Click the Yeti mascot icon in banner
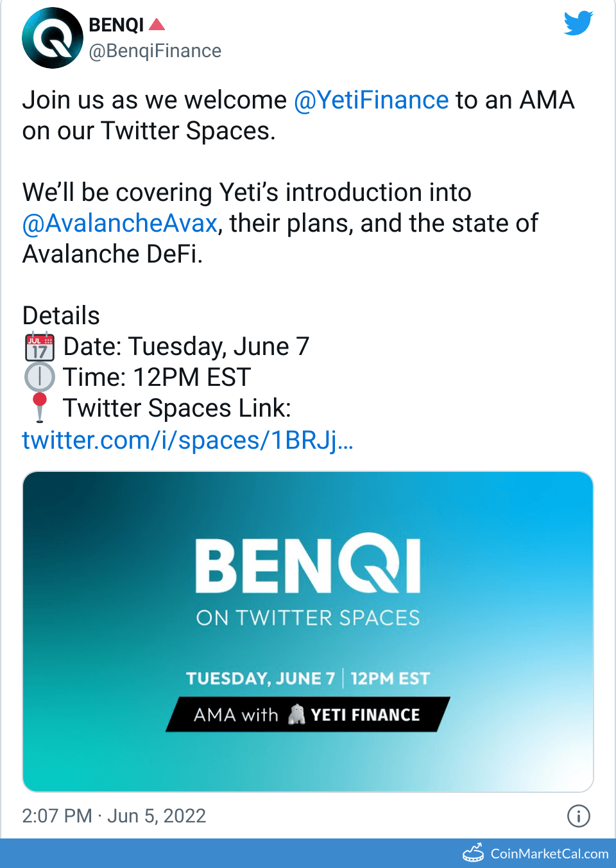 pos(296,714)
